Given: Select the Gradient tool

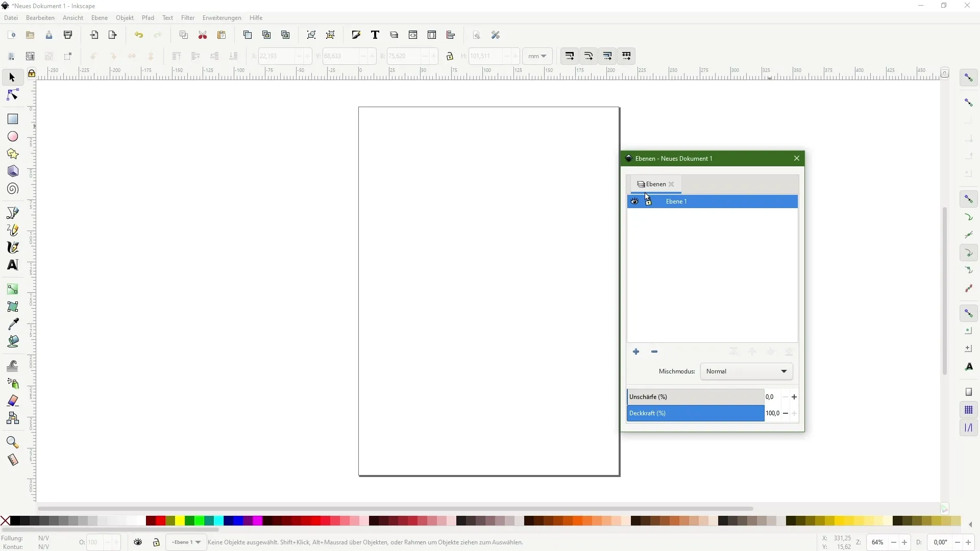Looking at the screenshot, I should pos(13,289).
